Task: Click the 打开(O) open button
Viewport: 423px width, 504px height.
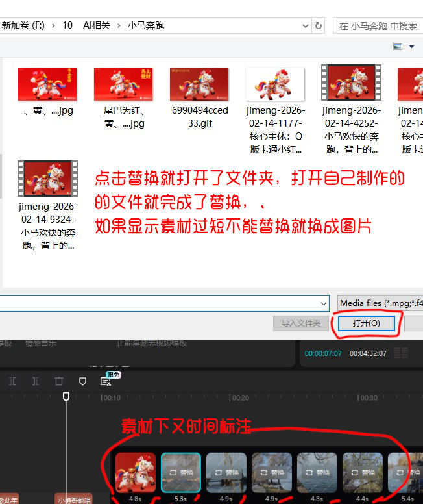Action: point(366,323)
